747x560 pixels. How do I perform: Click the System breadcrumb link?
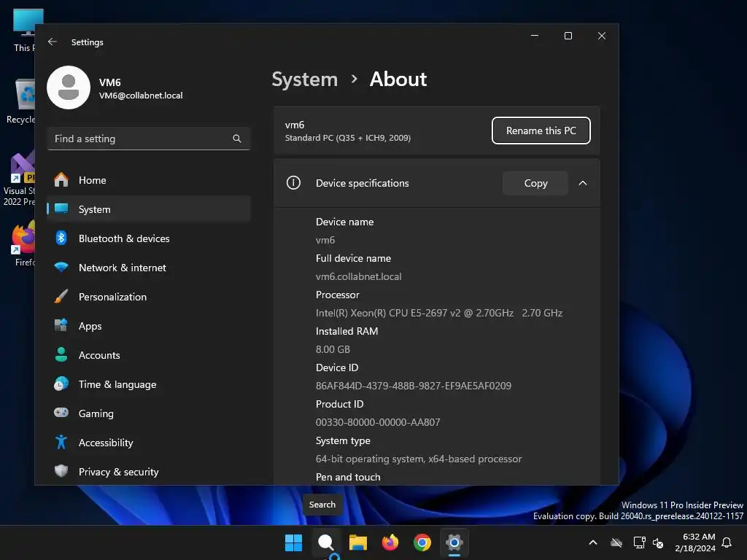click(x=304, y=79)
